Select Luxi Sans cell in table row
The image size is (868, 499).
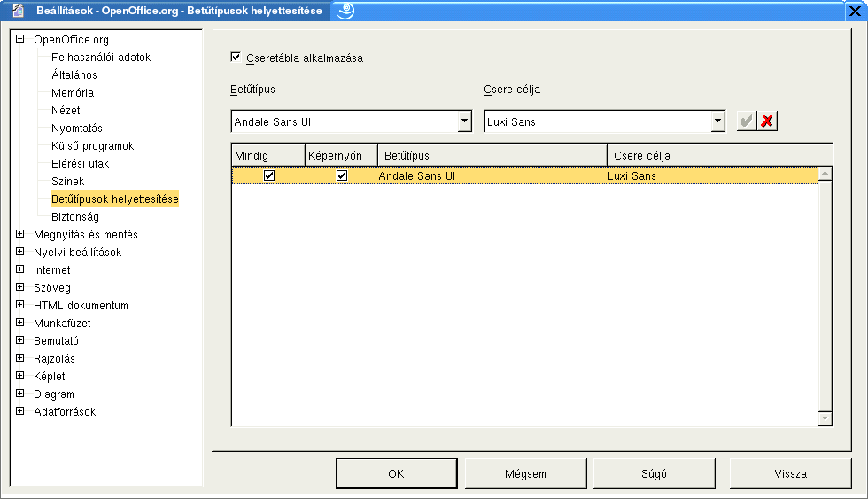point(632,175)
